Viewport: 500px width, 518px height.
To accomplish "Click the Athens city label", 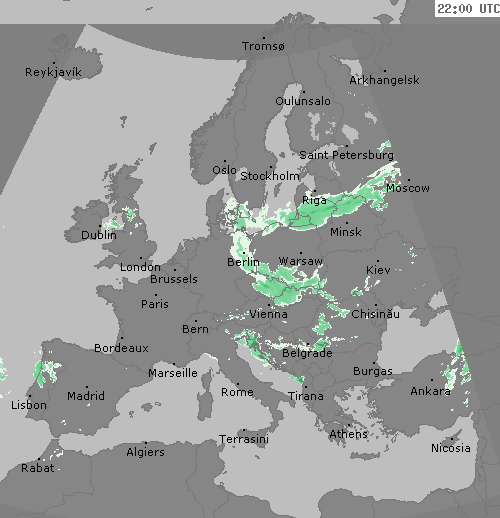I will click(x=349, y=434).
